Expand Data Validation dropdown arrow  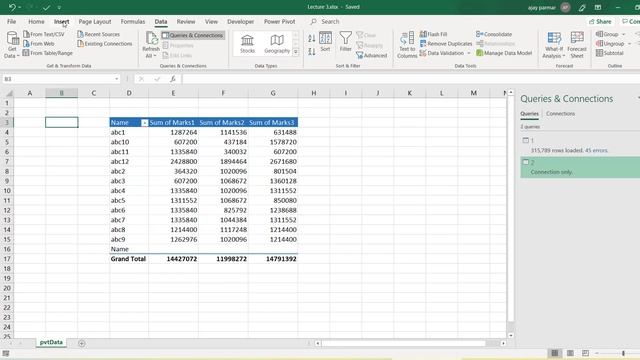click(x=469, y=53)
